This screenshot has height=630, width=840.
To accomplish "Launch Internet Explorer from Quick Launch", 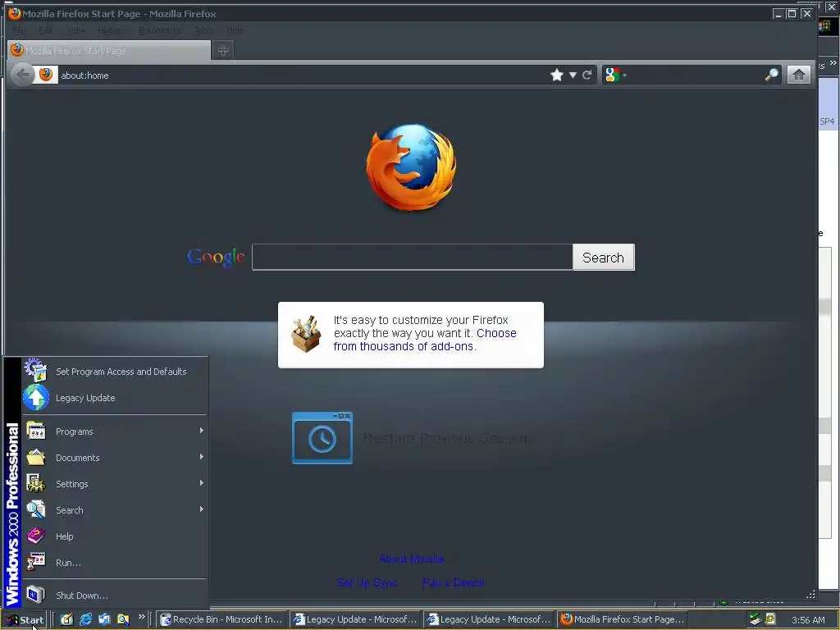I will (x=85, y=620).
